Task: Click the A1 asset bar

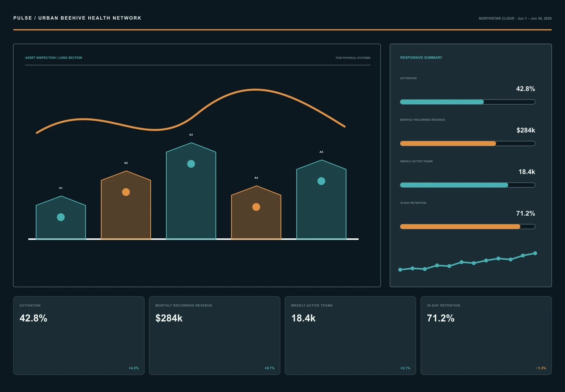Action: pyautogui.click(x=61, y=218)
